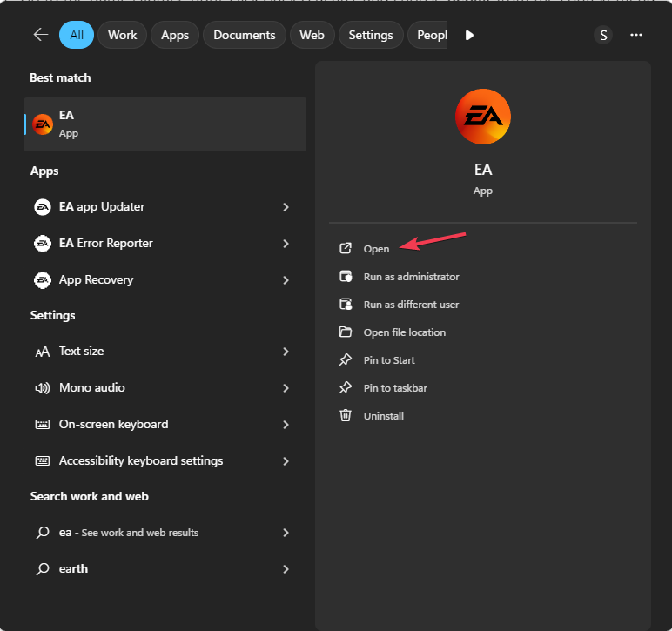The width and height of the screenshot is (672, 631).
Task: Click the S user profile avatar
Action: tap(603, 35)
